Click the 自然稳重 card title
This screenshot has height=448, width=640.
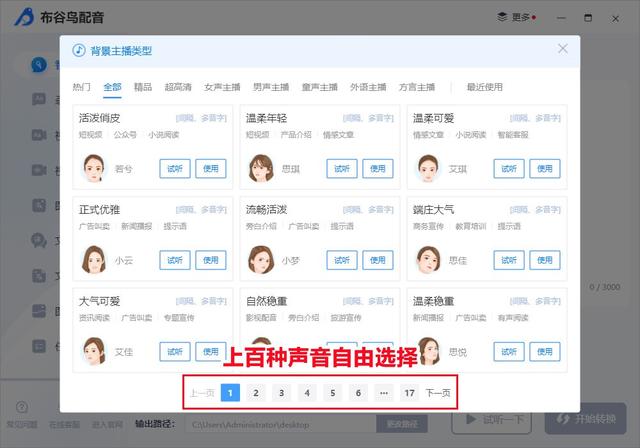(x=266, y=301)
